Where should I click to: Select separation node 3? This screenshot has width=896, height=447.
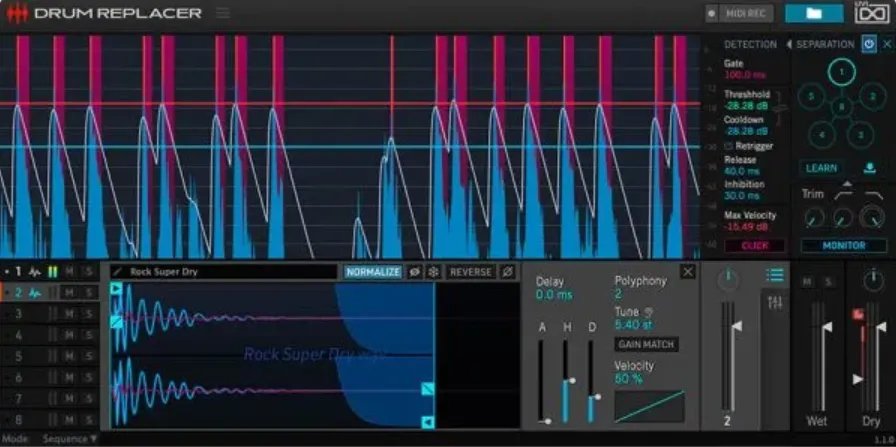coord(861,135)
